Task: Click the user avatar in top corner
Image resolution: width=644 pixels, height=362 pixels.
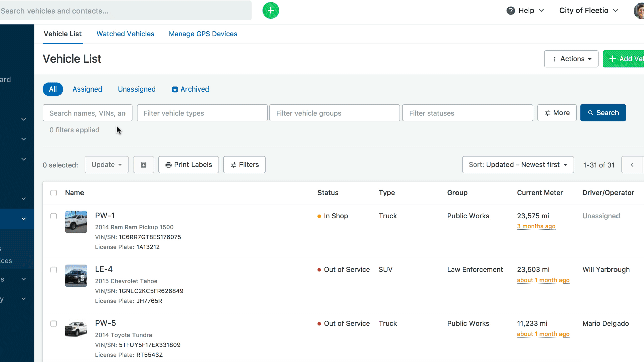Action: coord(639,11)
